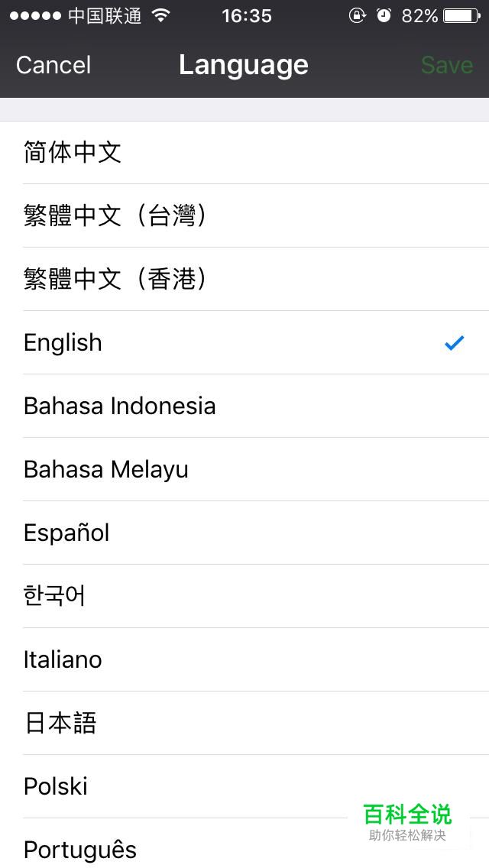Select Português language option
Viewport: 489px width, 868px height.
(244, 843)
